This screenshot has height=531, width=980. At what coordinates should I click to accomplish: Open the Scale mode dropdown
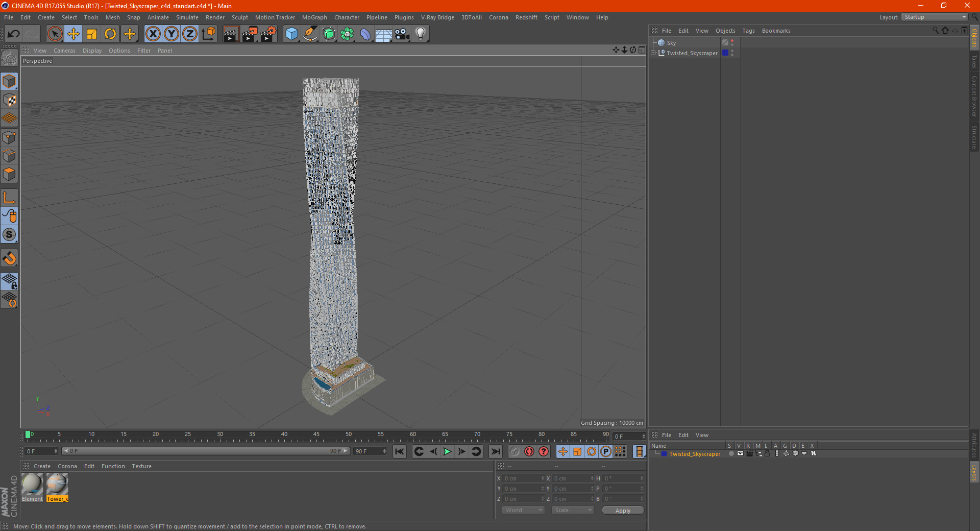point(573,510)
